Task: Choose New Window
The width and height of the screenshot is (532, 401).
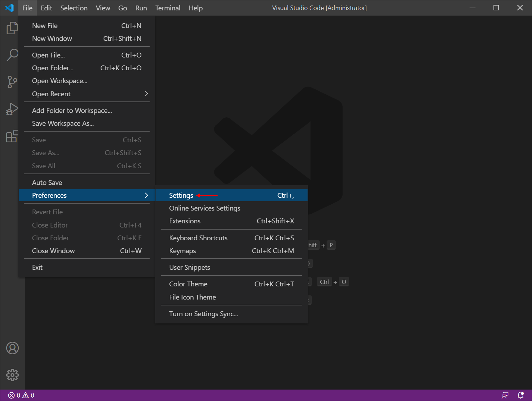Action: point(87,38)
